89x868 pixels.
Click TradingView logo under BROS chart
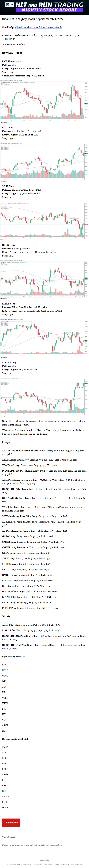click(3, 299)
